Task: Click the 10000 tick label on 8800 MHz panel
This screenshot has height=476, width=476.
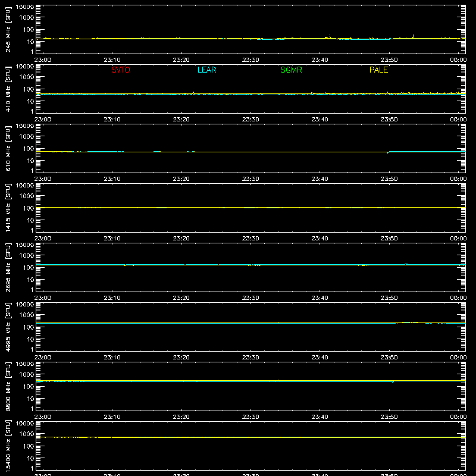Action: pos(25,364)
